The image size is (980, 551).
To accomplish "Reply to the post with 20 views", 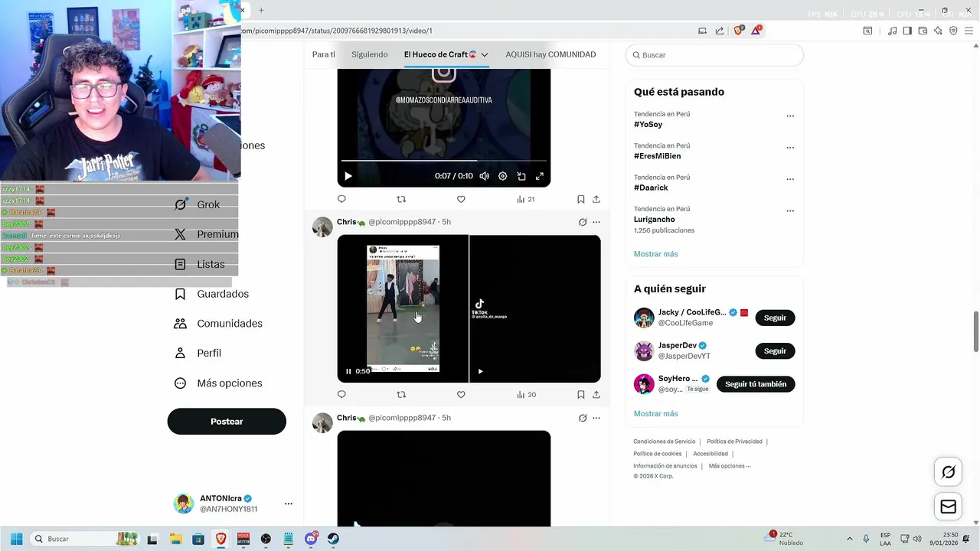I will pos(341,395).
